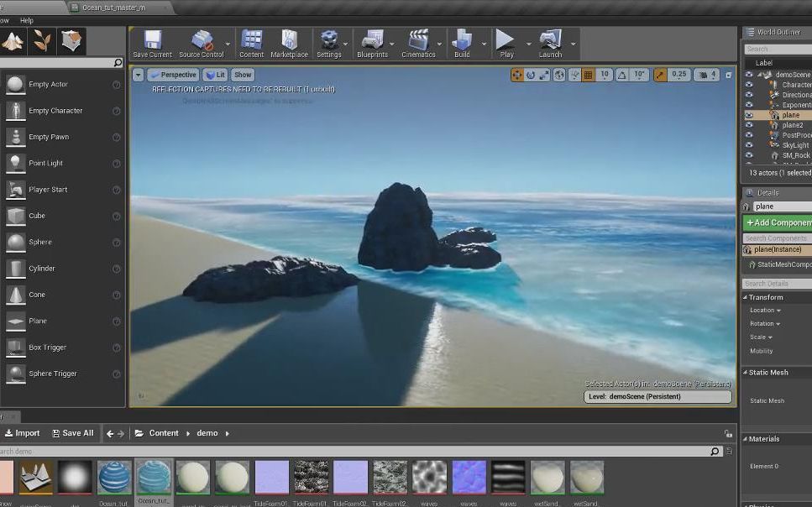Click the Save All button
The width and height of the screenshot is (812, 507).
73,433
